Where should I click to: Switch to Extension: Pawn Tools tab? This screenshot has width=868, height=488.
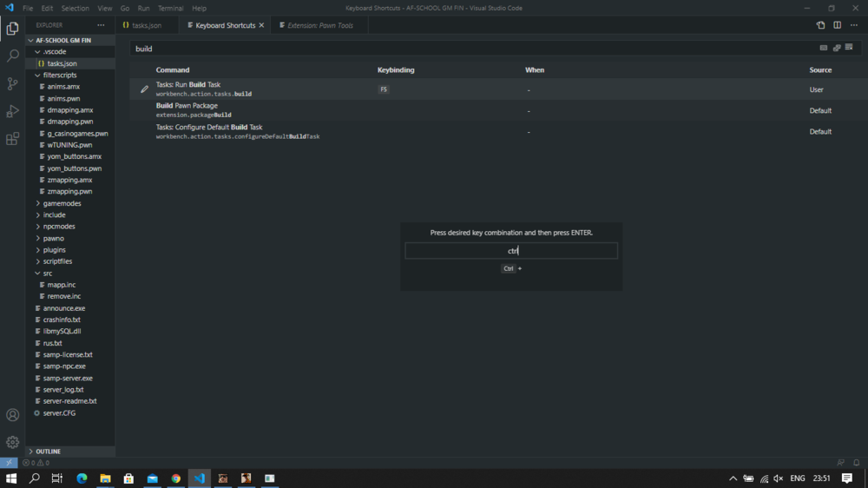coord(319,25)
